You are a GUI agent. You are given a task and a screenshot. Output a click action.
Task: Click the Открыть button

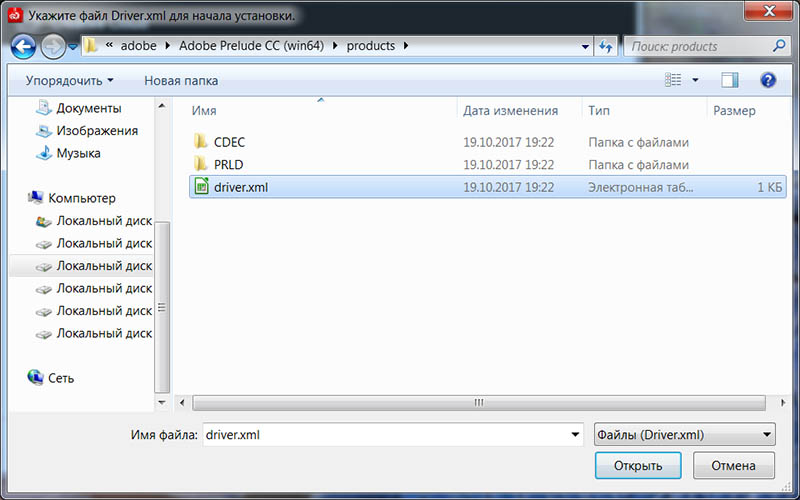638,465
